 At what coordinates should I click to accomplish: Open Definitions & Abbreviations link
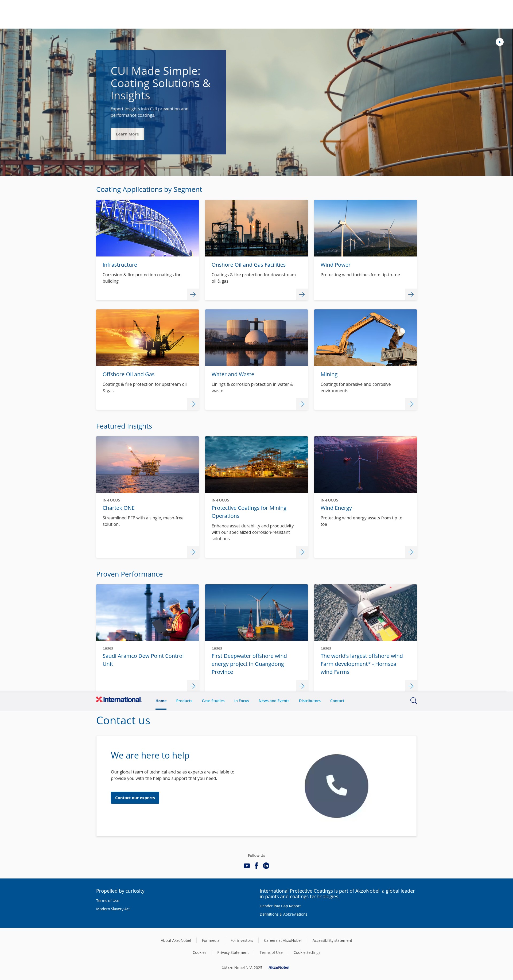[283, 914]
